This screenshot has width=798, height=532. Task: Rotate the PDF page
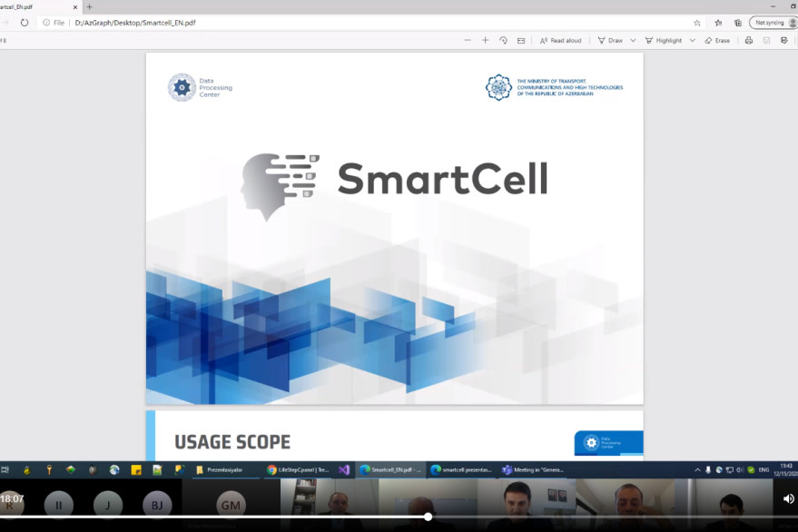point(503,40)
